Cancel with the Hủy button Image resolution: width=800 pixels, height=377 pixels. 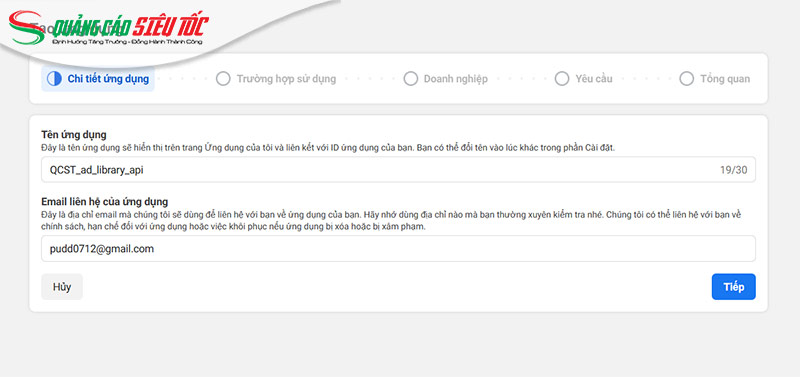point(62,287)
